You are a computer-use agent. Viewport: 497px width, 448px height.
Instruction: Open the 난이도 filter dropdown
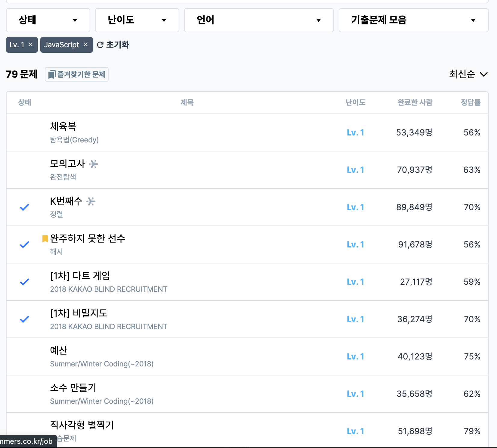click(x=137, y=20)
